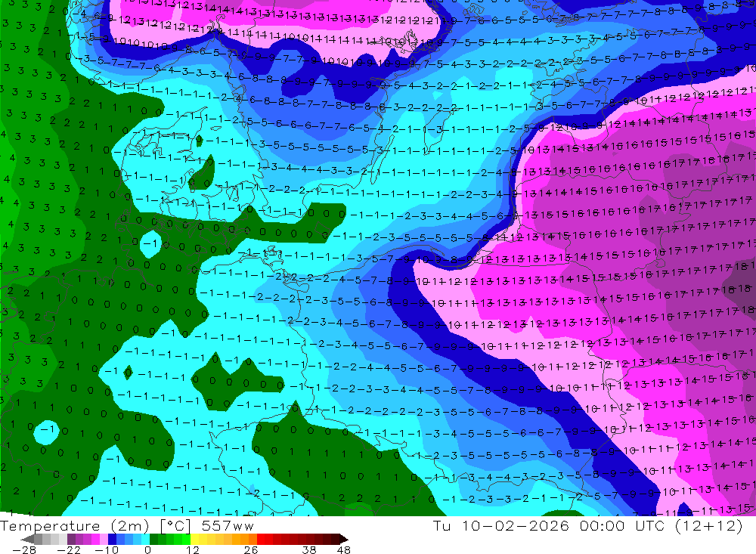Click the date "Tu 10-02-2026"
The height and width of the screenshot is (554, 756).
tap(500, 525)
